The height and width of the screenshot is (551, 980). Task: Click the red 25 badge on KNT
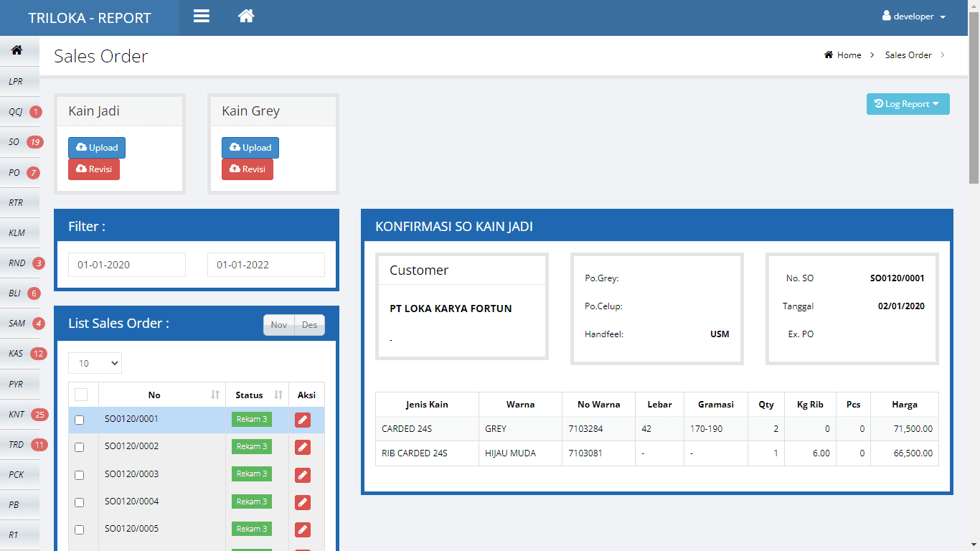tap(39, 415)
